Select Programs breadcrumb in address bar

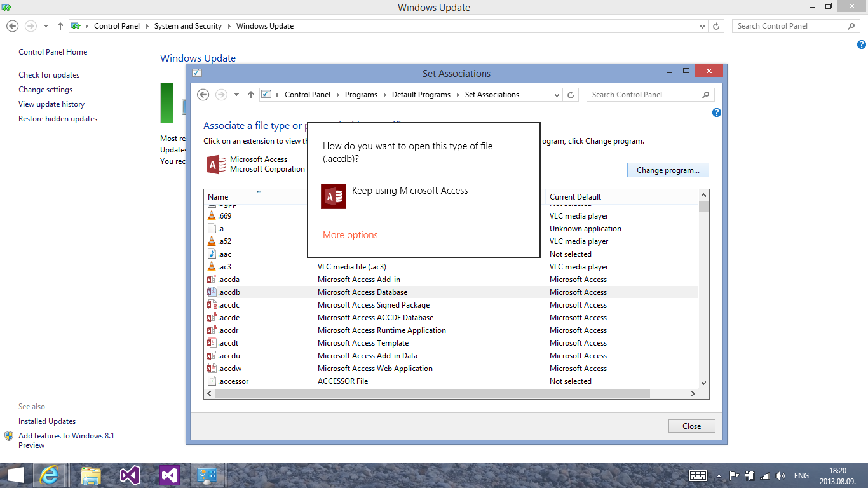coord(361,95)
